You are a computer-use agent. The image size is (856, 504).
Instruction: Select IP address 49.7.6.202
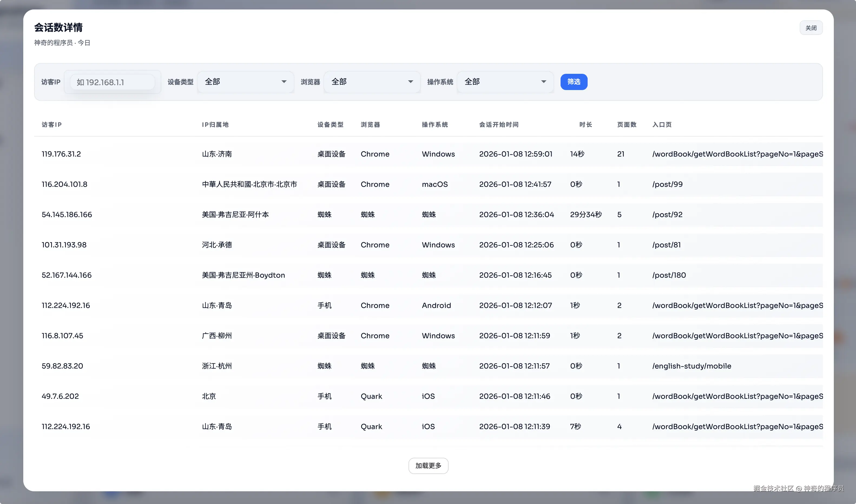pyautogui.click(x=60, y=396)
